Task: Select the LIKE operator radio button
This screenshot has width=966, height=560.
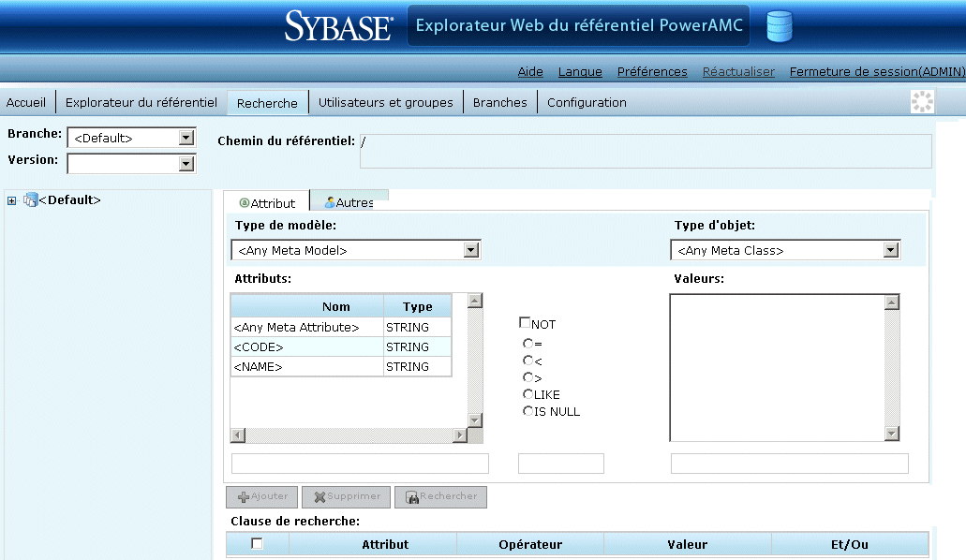Action: point(528,393)
